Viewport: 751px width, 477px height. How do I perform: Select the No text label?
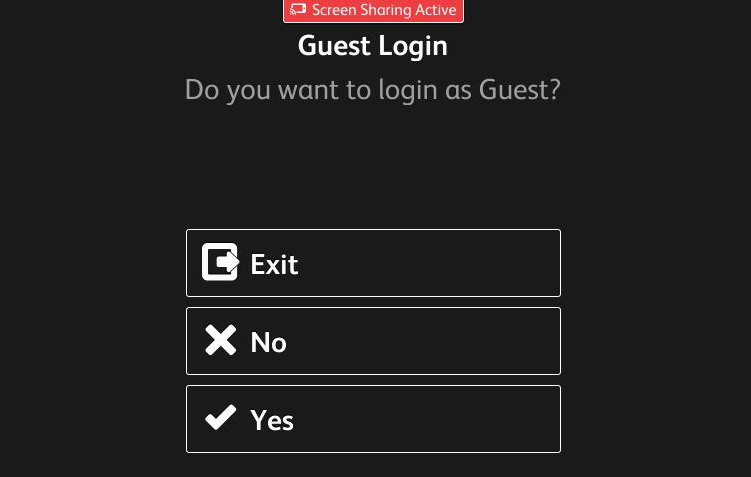coord(268,342)
